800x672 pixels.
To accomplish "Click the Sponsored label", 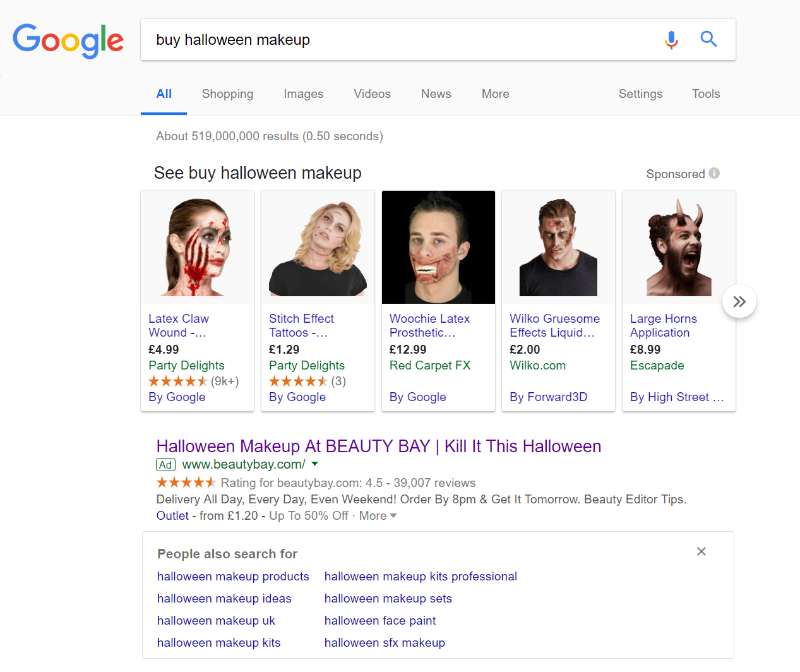I will click(675, 174).
